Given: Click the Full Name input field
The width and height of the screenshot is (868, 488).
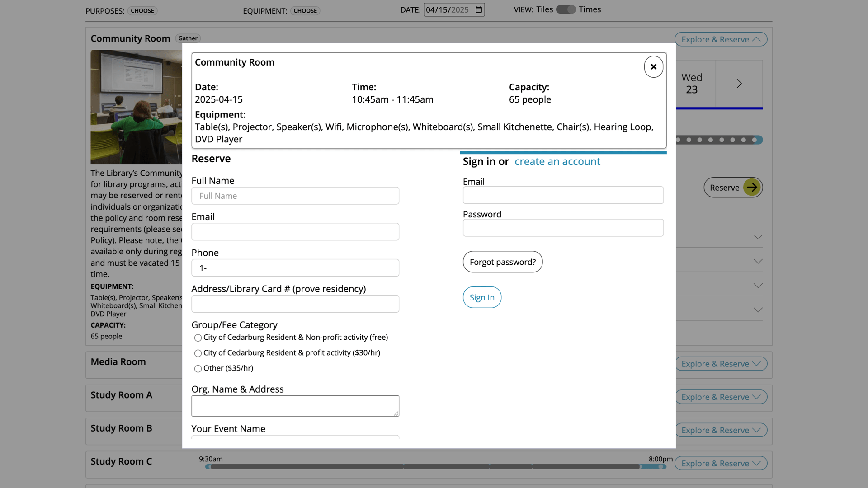Looking at the screenshot, I should (x=295, y=196).
